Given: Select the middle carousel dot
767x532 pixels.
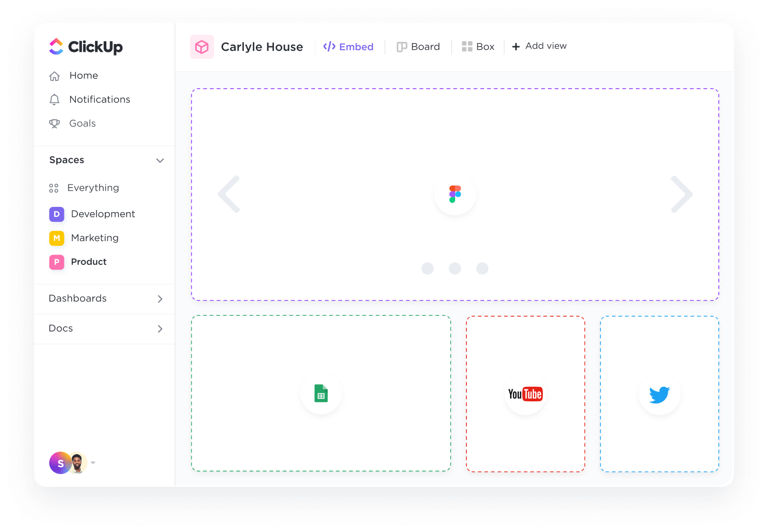Looking at the screenshot, I should [455, 268].
